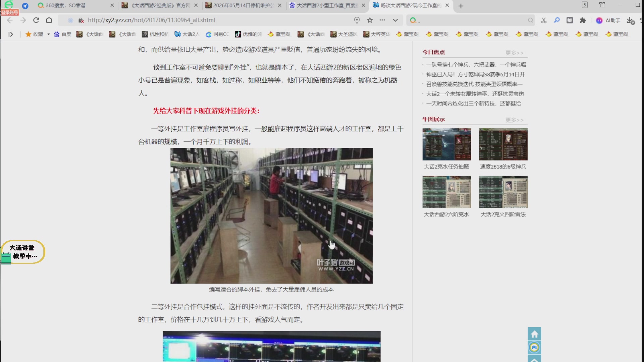Image resolution: width=644 pixels, height=362 pixels.
Task: Open the tab count indicator showing 5
Action: point(585,5)
